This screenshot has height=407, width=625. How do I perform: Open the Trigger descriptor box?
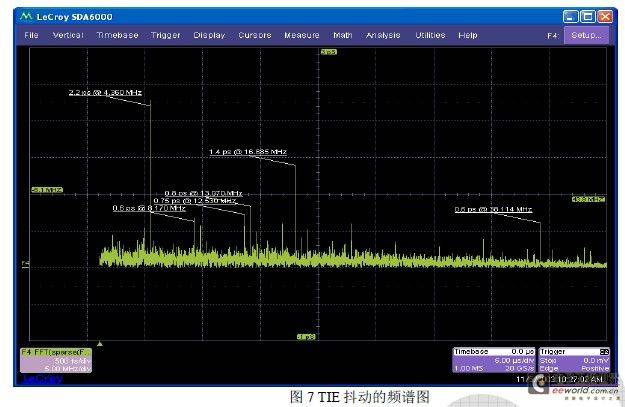574,360
